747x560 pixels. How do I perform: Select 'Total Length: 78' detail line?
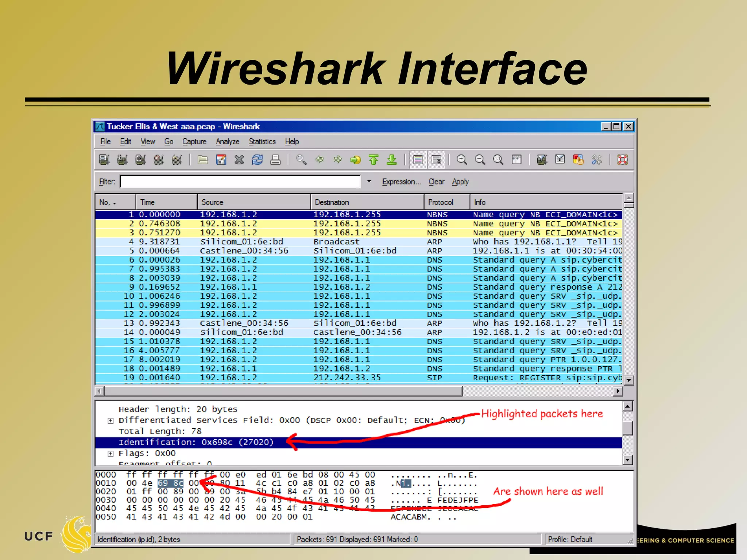pos(160,431)
